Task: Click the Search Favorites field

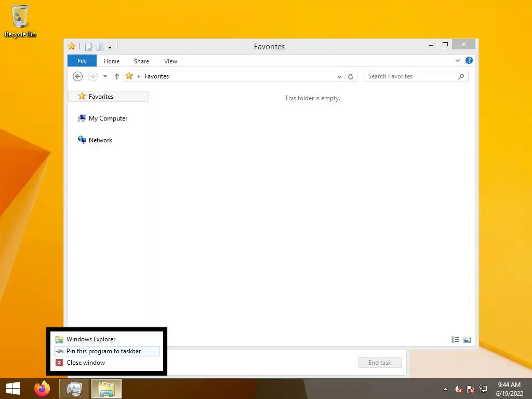Action: pyautogui.click(x=416, y=76)
